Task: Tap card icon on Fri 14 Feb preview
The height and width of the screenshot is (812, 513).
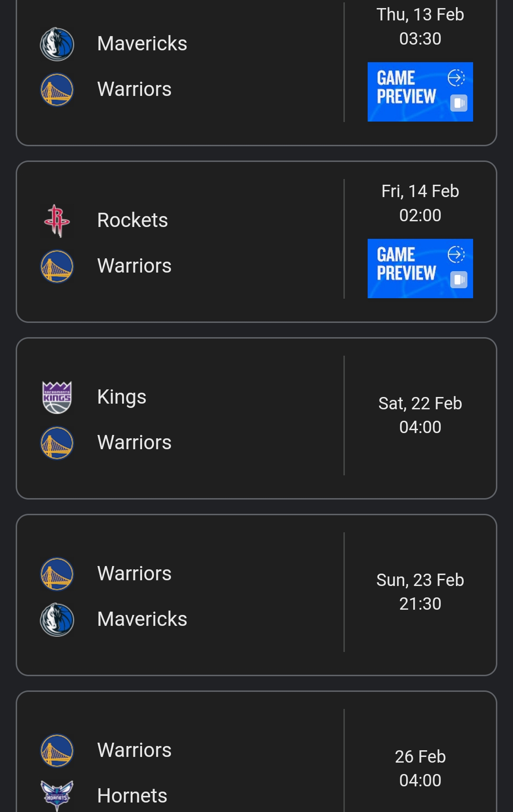Action: pos(458,280)
